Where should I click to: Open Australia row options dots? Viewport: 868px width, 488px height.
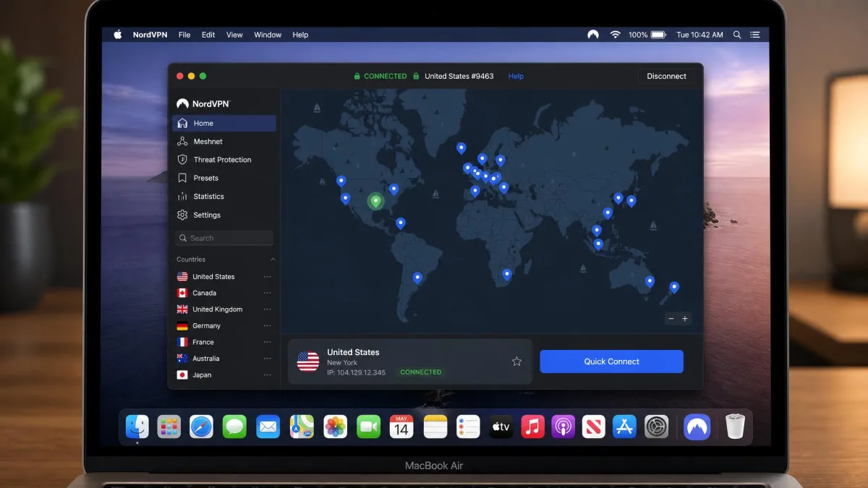tap(268, 359)
